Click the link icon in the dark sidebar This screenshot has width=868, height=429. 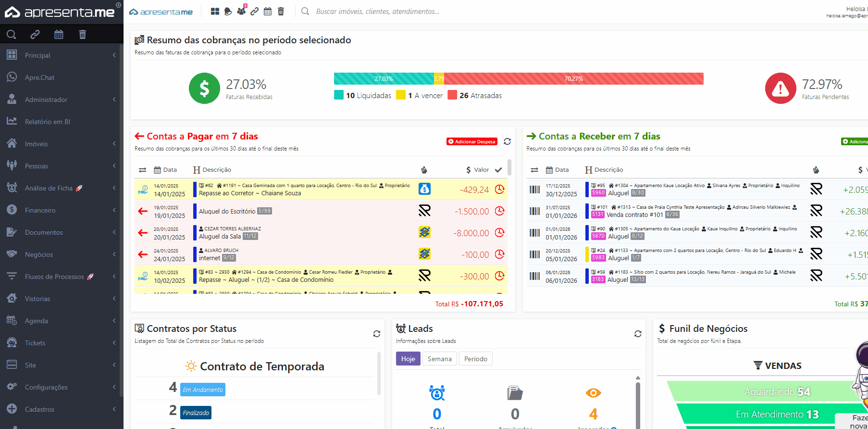[35, 34]
